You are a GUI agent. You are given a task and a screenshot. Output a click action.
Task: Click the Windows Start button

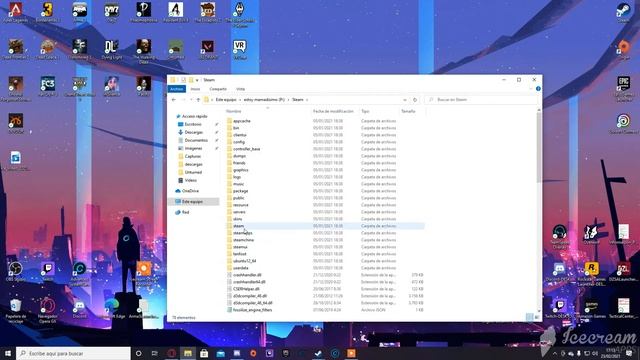tap(8, 353)
